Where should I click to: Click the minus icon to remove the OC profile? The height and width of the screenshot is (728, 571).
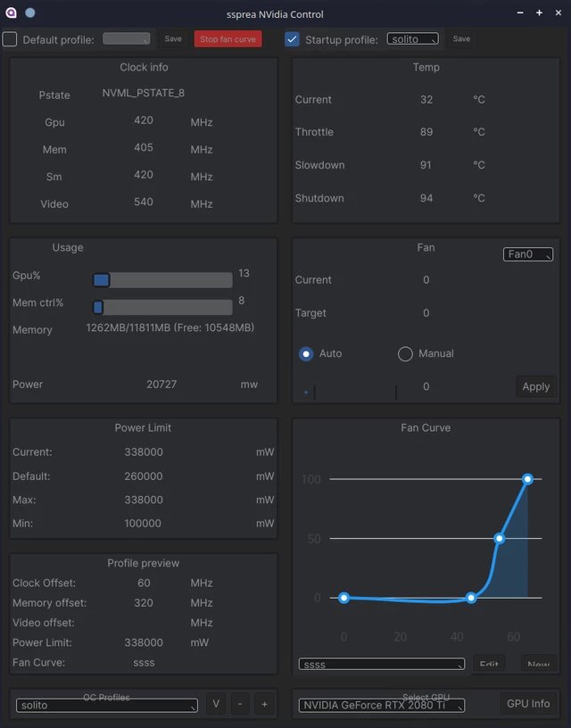click(240, 704)
